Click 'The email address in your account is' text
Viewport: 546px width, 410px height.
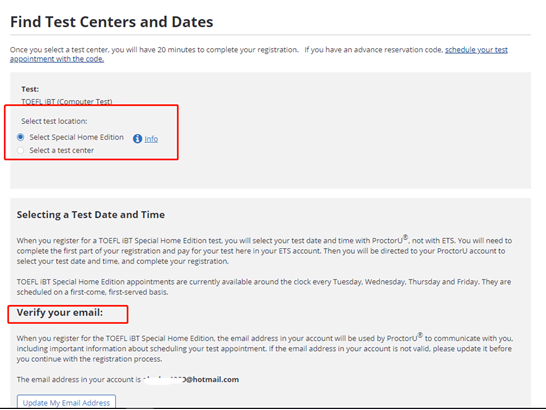[79, 379]
